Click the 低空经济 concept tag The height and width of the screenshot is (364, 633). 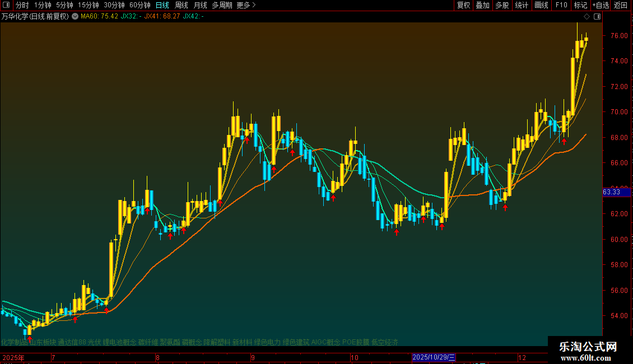[x=385, y=342]
